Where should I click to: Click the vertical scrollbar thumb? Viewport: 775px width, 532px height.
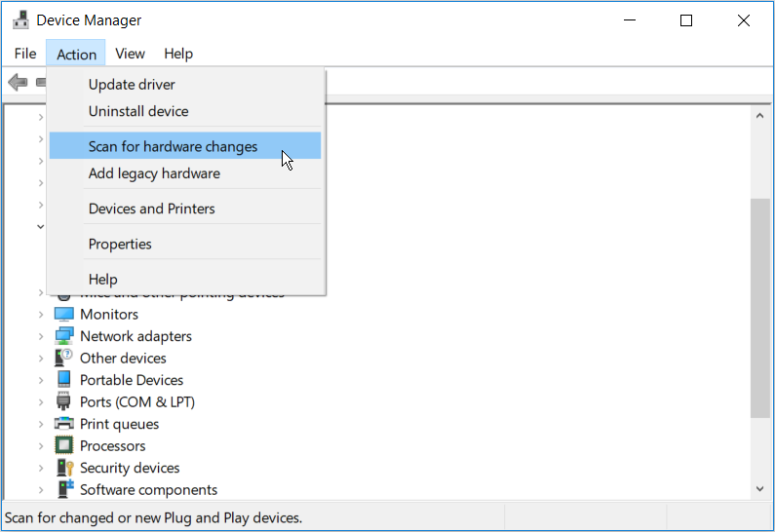click(760, 308)
